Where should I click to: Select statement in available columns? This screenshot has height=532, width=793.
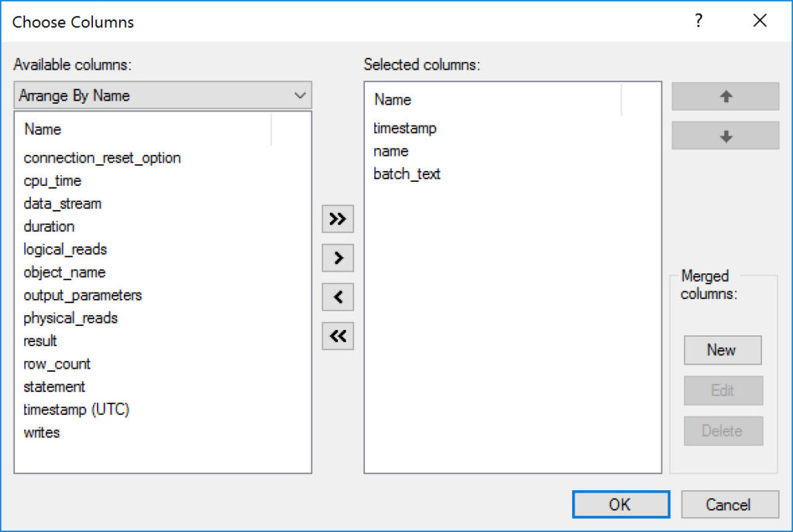coord(55,387)
